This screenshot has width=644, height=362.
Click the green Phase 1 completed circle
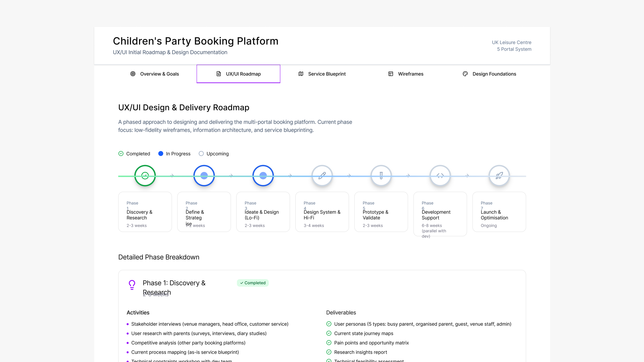145,176
